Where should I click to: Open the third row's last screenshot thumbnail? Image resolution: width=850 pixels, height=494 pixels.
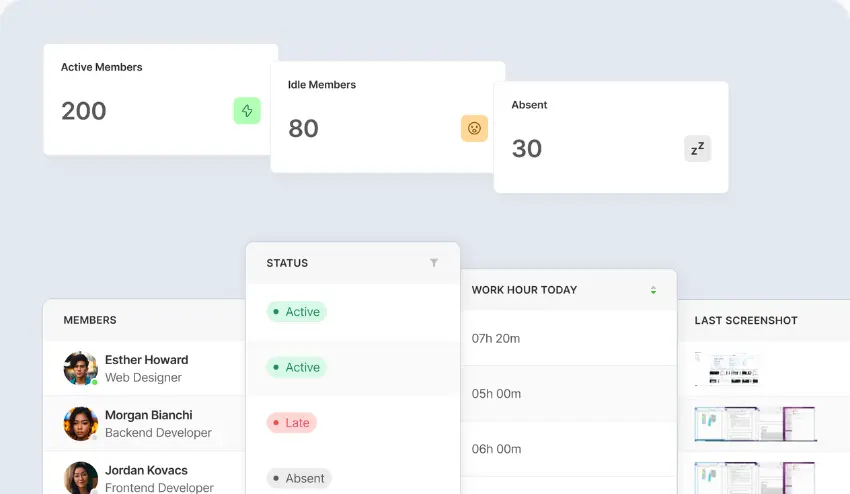pyautogui.click(x=756, y=478)
